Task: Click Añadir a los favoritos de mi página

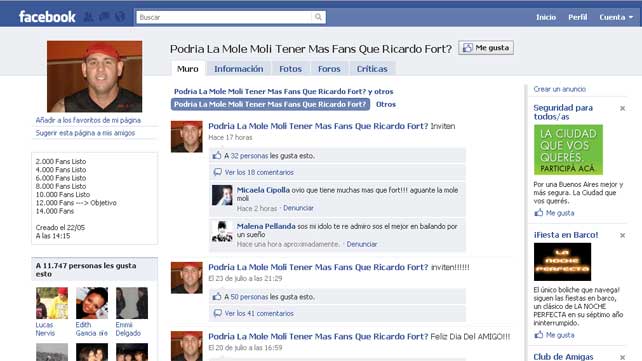Action: [x=88, y=120]
